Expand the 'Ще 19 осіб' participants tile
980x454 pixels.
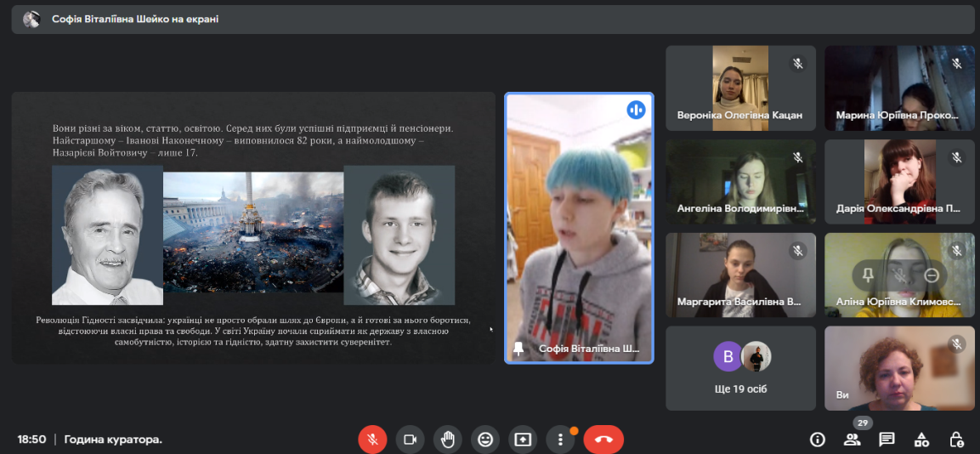click(x=740, y=368)
